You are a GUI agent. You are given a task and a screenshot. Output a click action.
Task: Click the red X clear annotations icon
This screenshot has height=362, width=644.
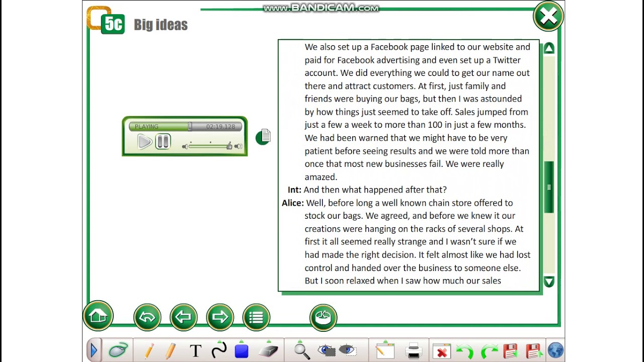coord(441,351)
